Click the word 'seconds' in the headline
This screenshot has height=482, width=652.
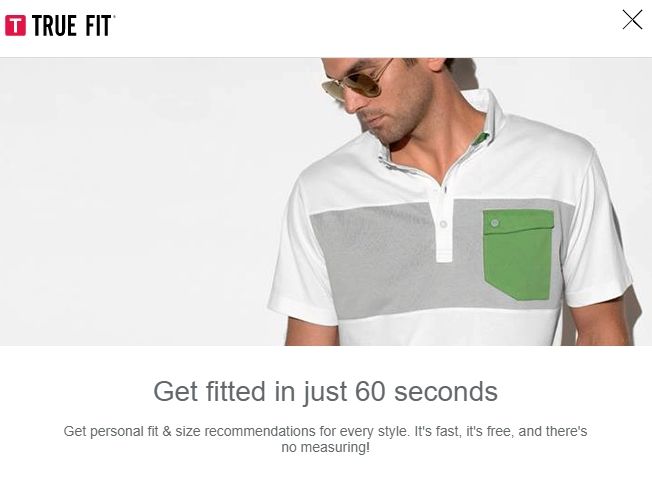pyautogui.click(x=446, y=391)
